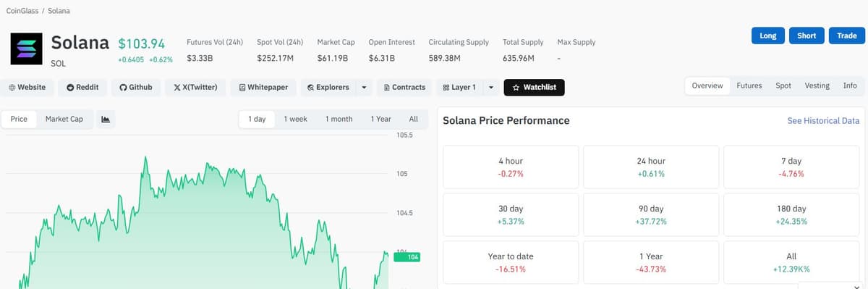
Task: Click the Year to date performance card
Action: tap(511, 262)
